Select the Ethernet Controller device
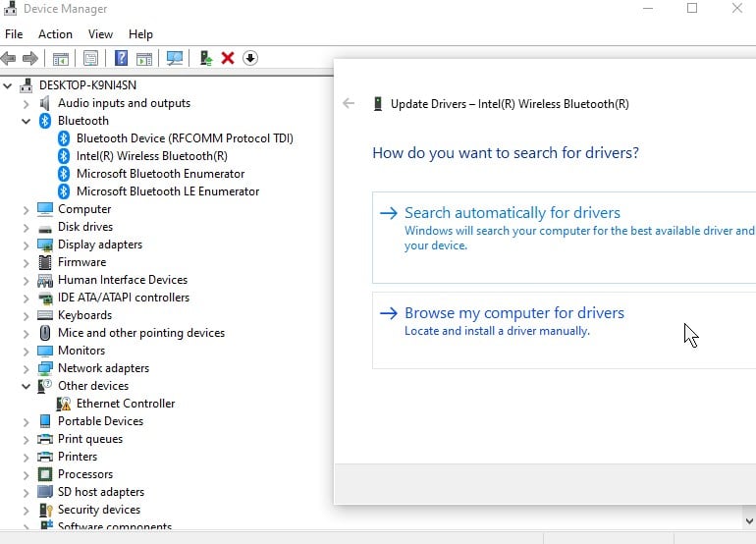The height and width of the screenshot is (544, 756). pos(126,404)
